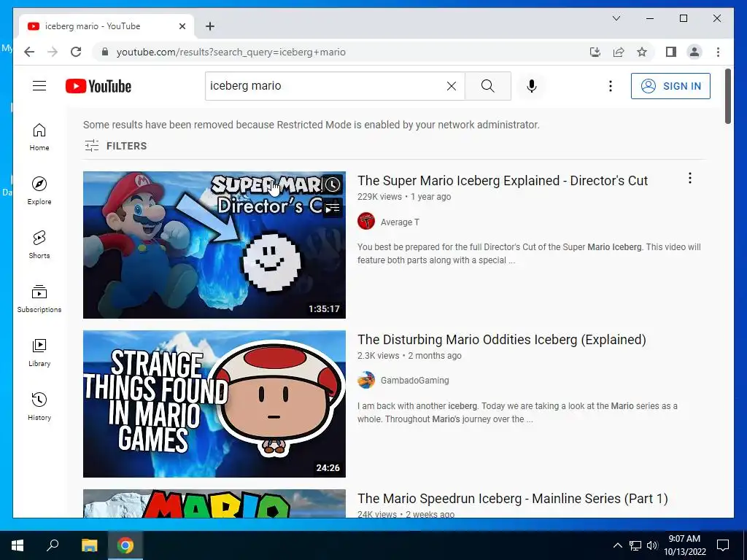Visit the GambadoGaming channel name

tap(414, 381)
